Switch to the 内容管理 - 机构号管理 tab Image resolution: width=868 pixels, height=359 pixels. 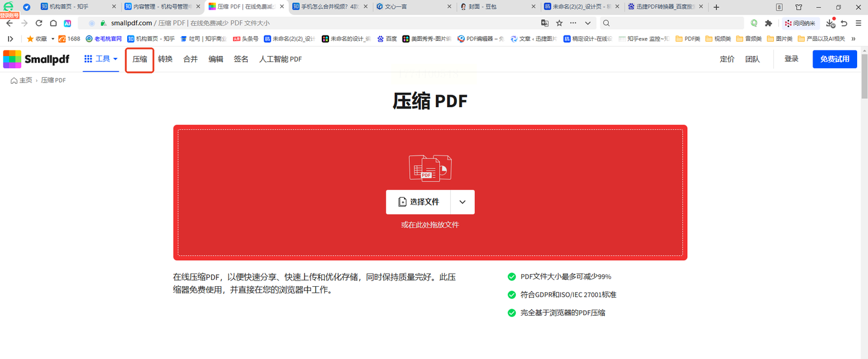[162, 7]
